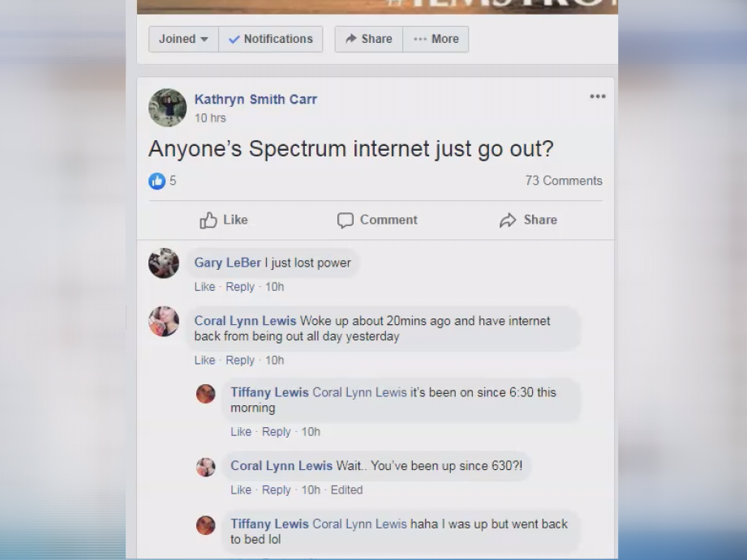Image resolution: width=747 pixels, height=560 pixels.
Task: Click the 10 hrs post timestamp
Action: point(210,118)
